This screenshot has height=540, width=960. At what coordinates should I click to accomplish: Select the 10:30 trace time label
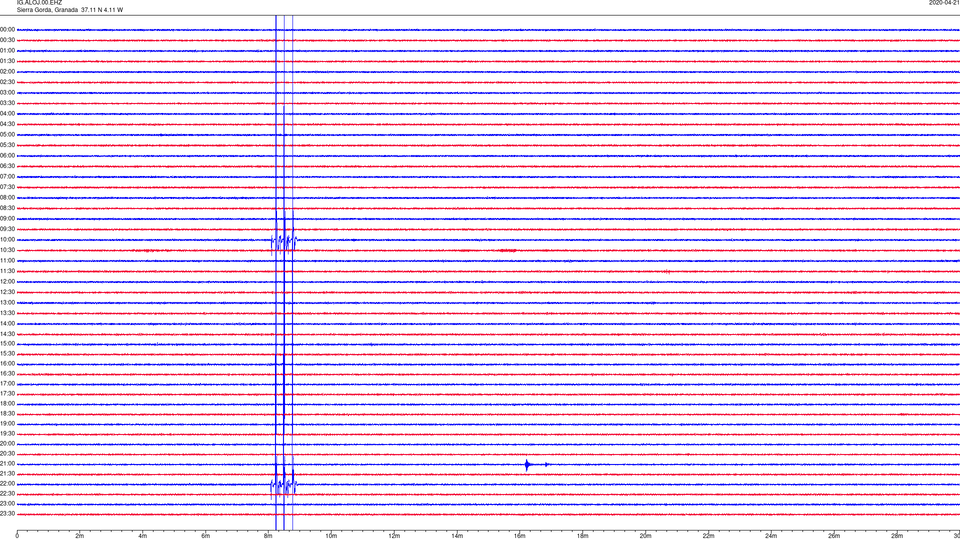click(x=7, y=250)
